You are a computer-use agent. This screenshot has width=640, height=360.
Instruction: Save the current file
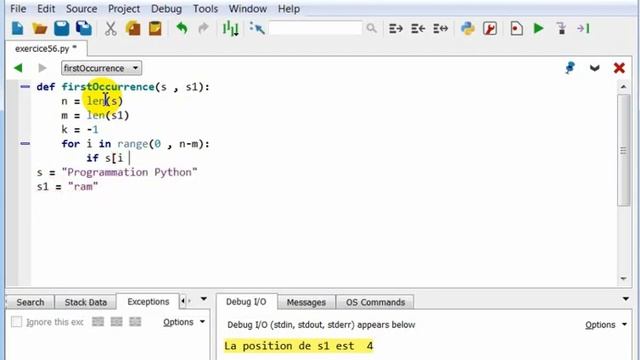tap(62, 29)
